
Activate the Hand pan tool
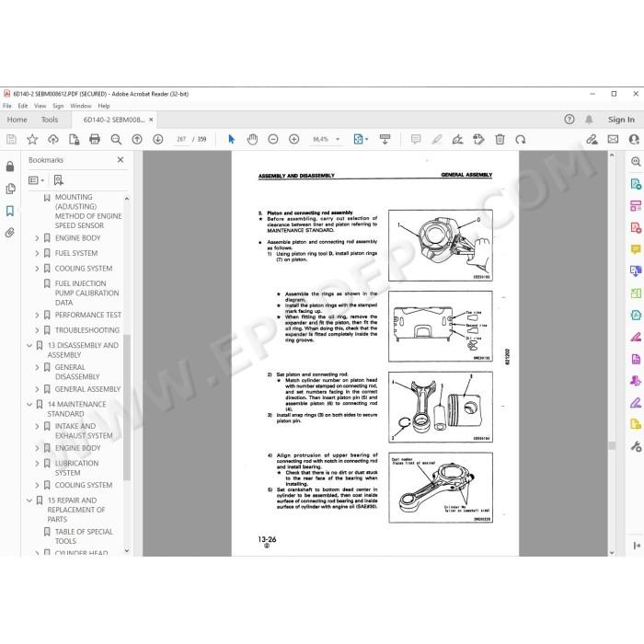252,140
